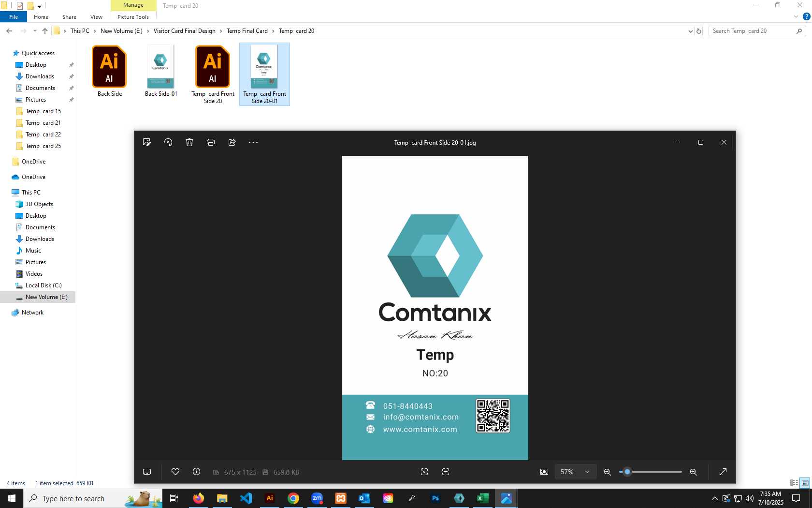812x508 pixels.
Task: Open the notification center icon
Action: [x=796, y=498]
